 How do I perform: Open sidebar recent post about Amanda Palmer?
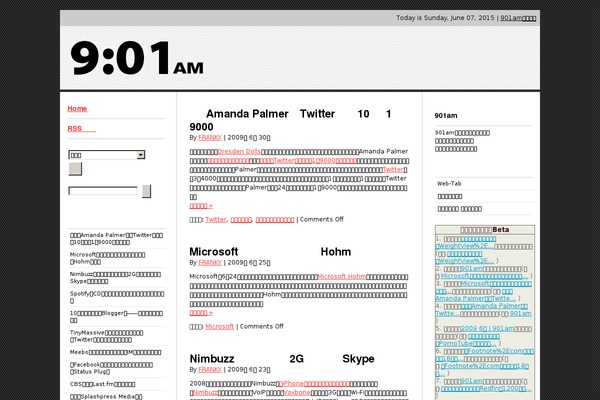pos(116,238)
